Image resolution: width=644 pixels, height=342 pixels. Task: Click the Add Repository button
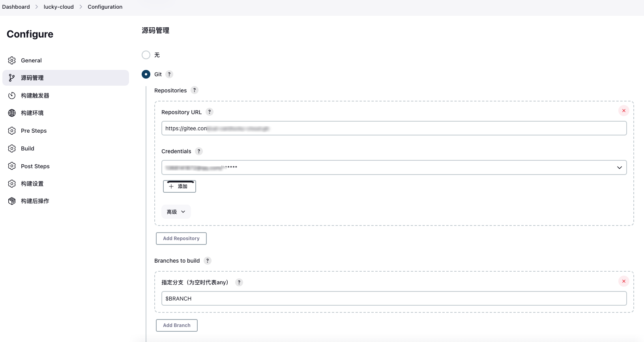pos(181,239)
